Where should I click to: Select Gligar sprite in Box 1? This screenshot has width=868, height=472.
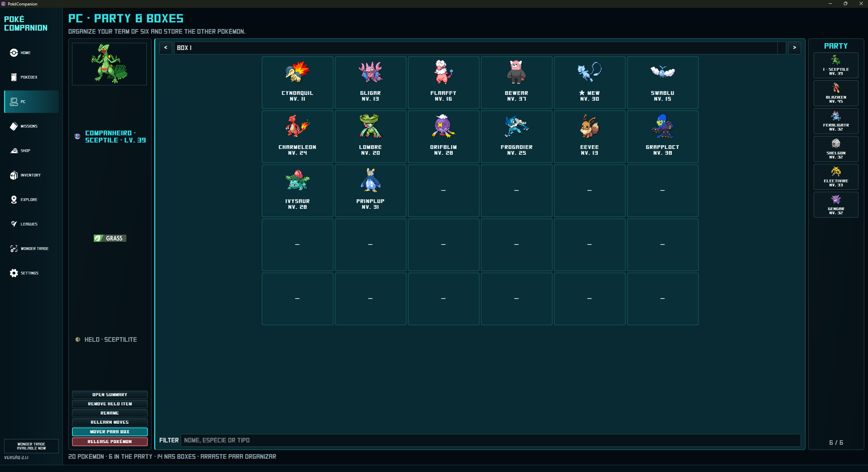click(370, 72)
